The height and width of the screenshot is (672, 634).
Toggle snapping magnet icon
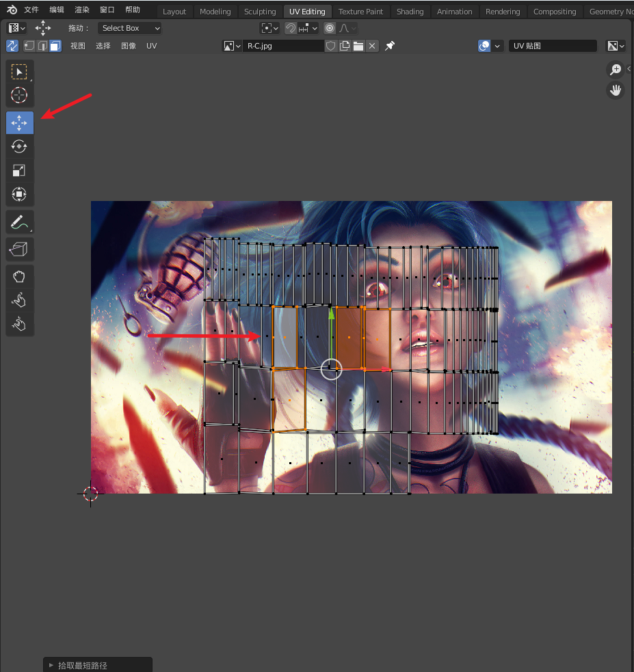[x=291, y=28]
